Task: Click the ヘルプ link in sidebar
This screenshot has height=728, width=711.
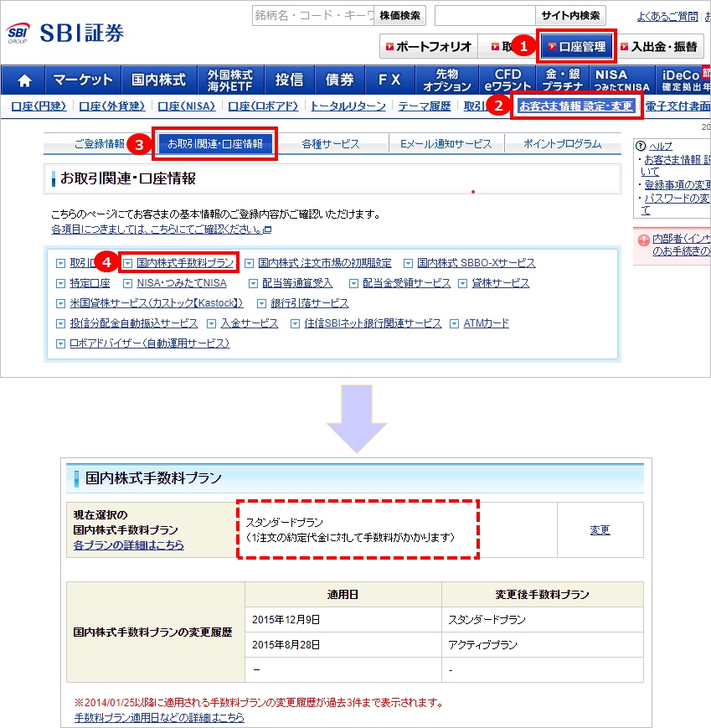Action: click(x=661, y=147)
